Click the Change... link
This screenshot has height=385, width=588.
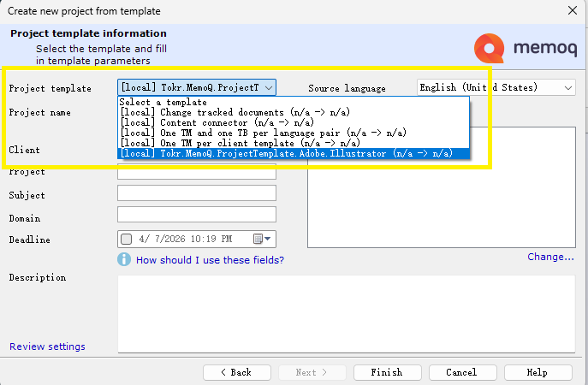(550, 257)
